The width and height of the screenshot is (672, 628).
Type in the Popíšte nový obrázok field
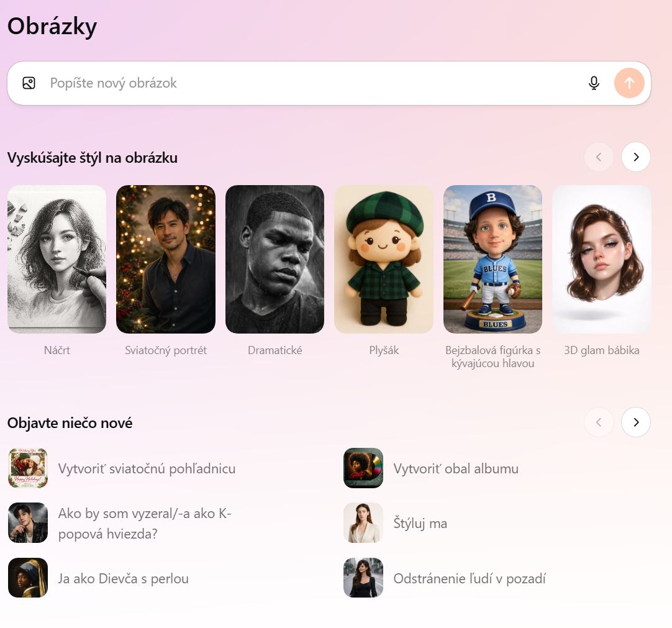pyautogui.click(x=311, y=83)
